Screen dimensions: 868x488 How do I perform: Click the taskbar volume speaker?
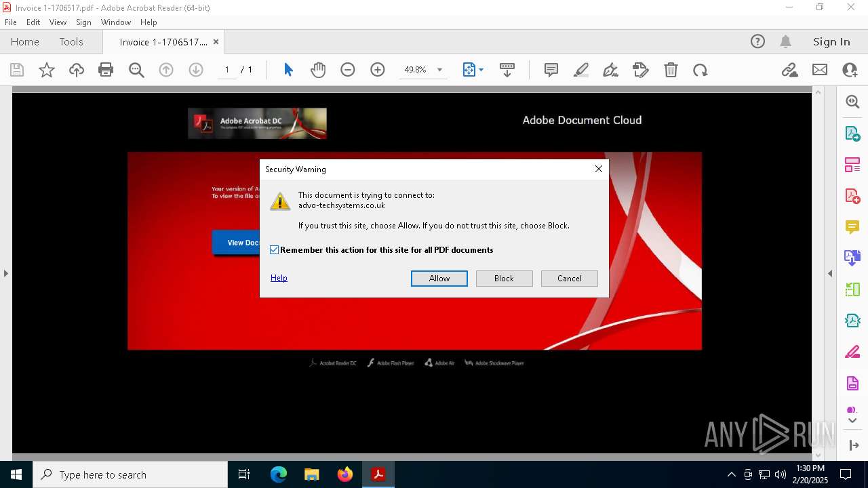[x=780, y=474]
